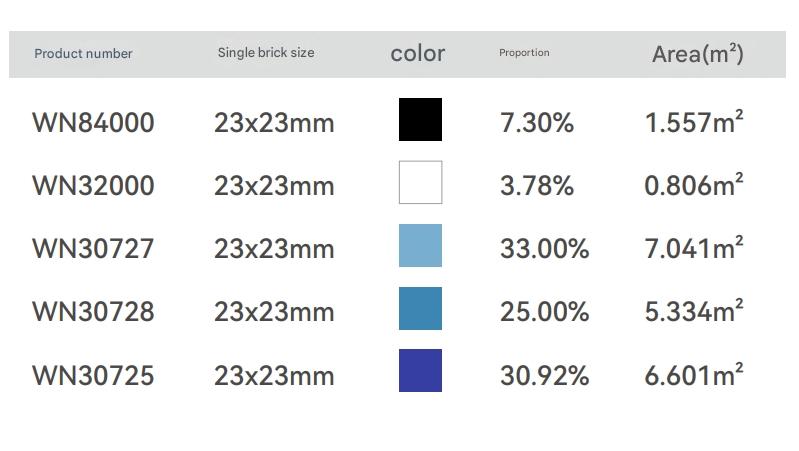Screen dimensions: 799x451
Task: Click the black color swatch
Action: 420,119
